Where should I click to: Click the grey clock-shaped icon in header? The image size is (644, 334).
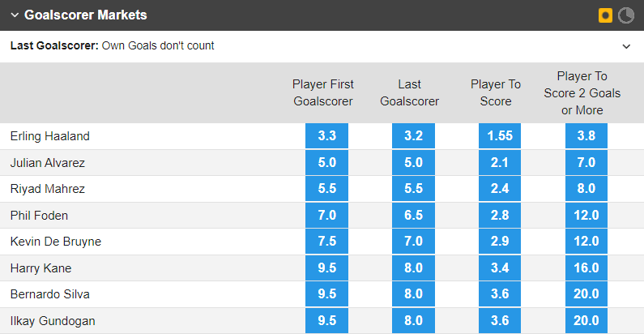626,15
